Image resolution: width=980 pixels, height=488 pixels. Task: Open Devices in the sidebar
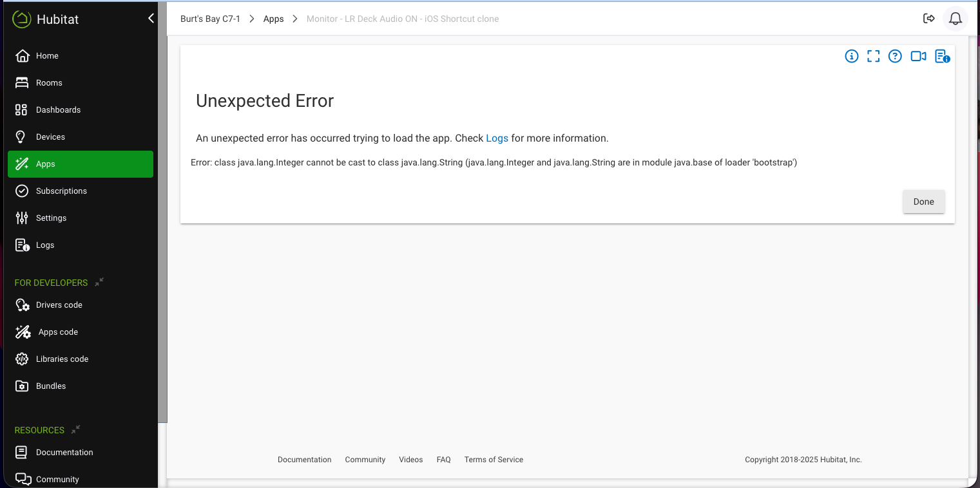[50, 137]
